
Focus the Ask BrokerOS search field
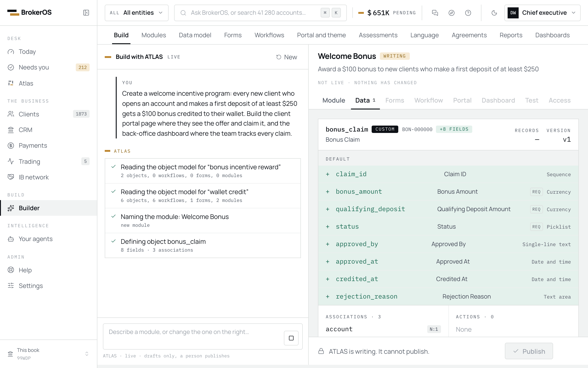pos(260,13)
